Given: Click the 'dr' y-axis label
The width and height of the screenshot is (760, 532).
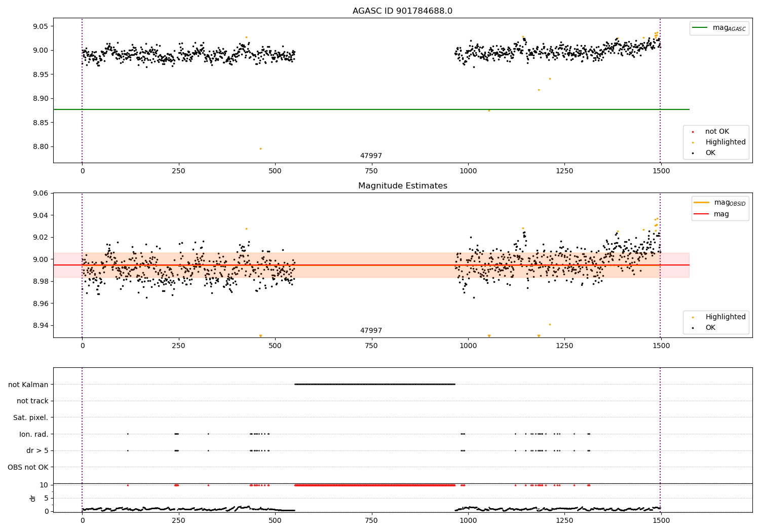Looking at the screenshot, I should pyautogui.click(x=33, y=498).
